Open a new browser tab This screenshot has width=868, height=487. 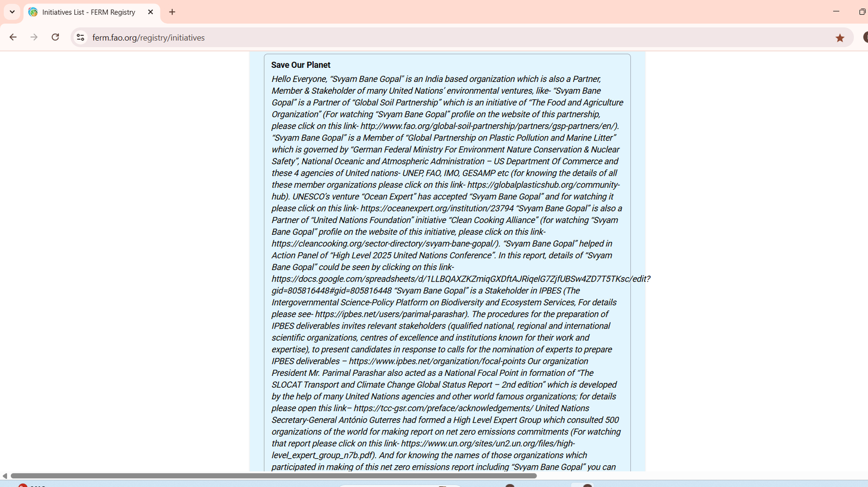click(x=172, y=12)
